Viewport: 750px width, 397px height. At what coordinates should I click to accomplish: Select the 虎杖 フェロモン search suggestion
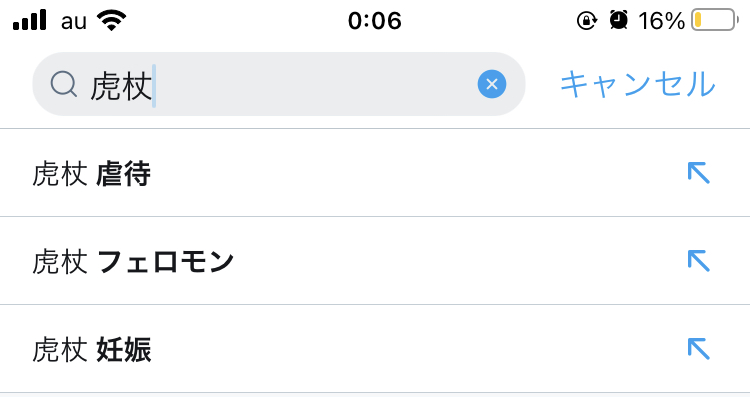click(375, 261)
